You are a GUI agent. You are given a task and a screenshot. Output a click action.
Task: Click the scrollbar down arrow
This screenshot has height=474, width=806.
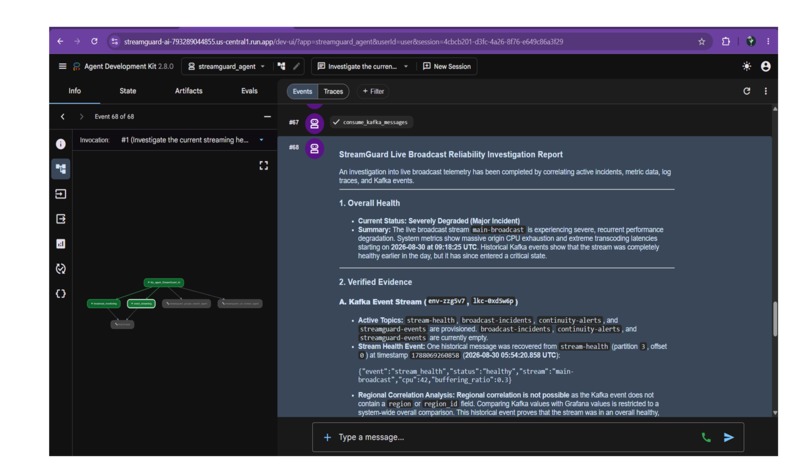tap(775, 412)
